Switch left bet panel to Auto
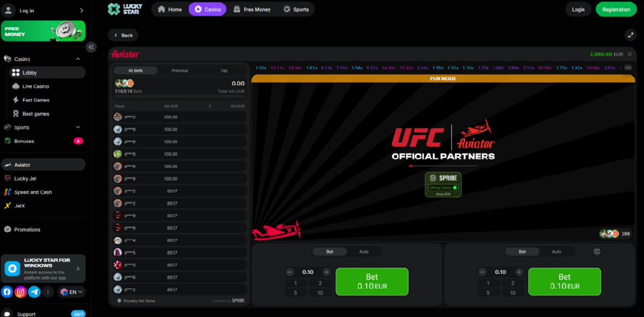The image size is (644, 317). coord(364,252)
